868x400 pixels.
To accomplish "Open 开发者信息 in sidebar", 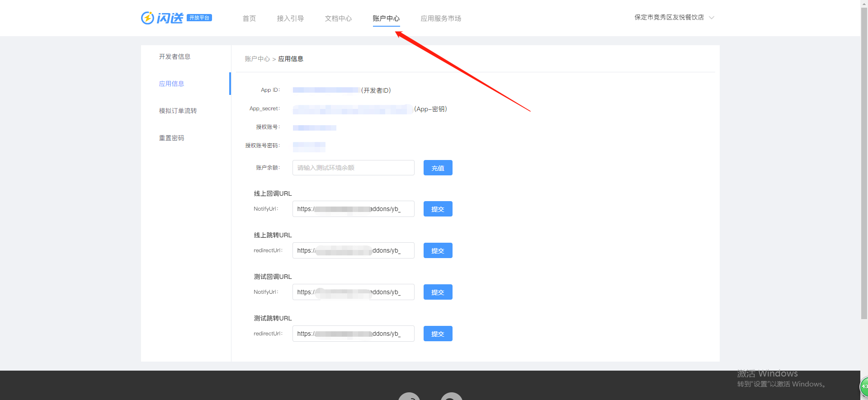I will 175,56.
